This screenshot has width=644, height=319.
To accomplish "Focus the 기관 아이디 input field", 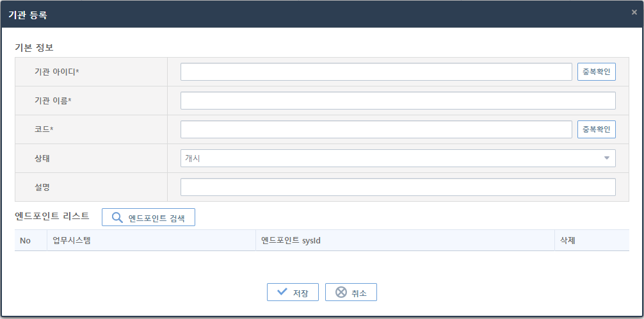I will click(x=376, y=72).
